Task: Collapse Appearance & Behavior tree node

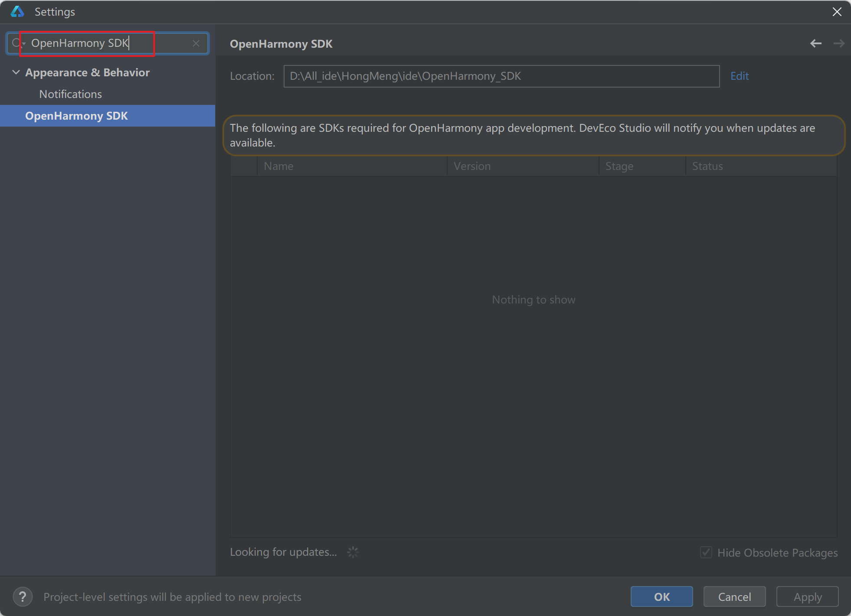Action: (16, 72)
